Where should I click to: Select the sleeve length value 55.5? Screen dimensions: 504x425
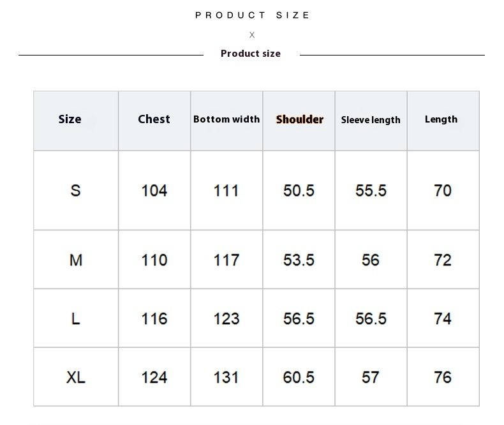click(371, 190)
